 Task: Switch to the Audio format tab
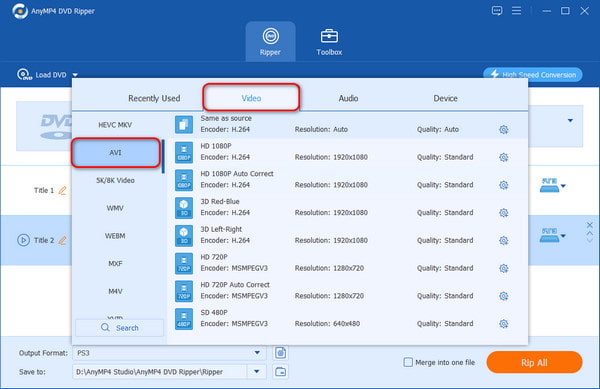pyautogui.click(x=348, y=98)
